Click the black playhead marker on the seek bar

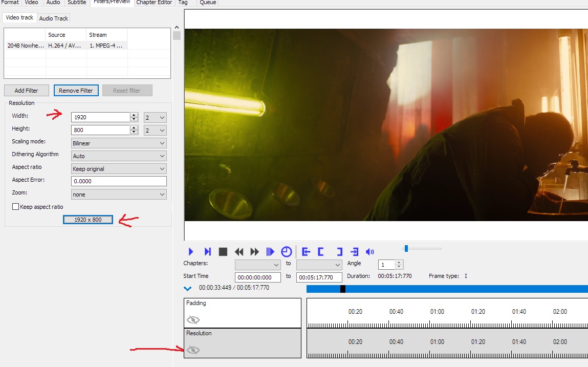pos(343,289)
